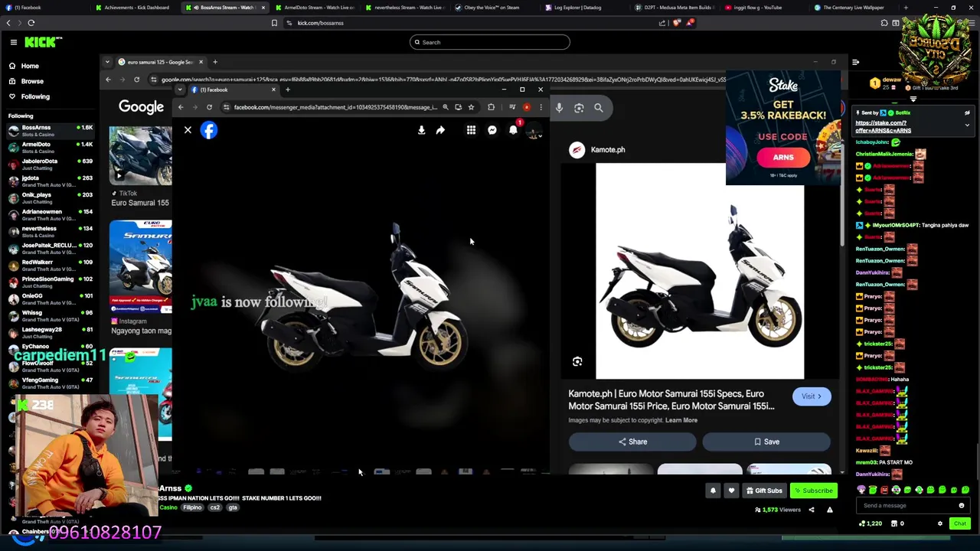Save image to Google collections
Viewport: 980px width, 551px height.
(766, 442)
